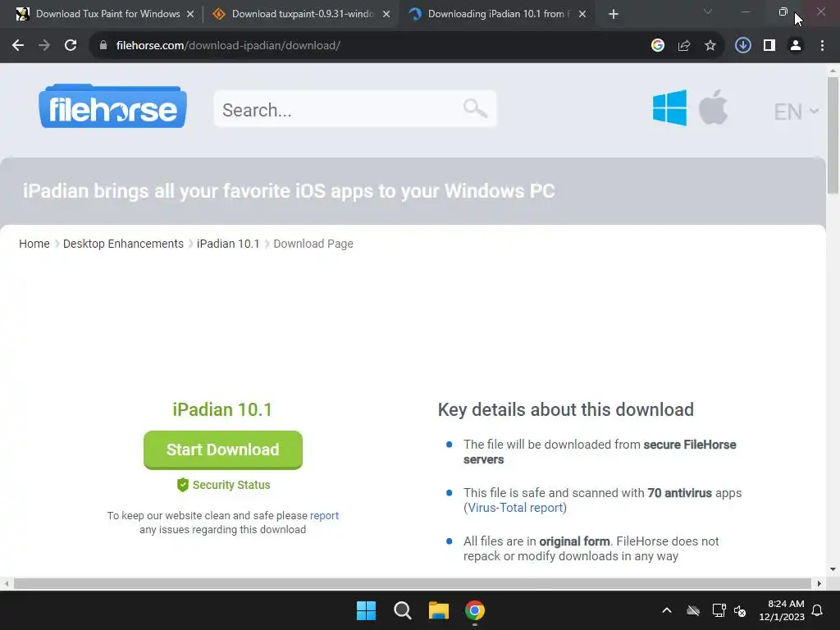840x630 pixels.
Task: Go back to the previous page
Action: tap(18, 46)
